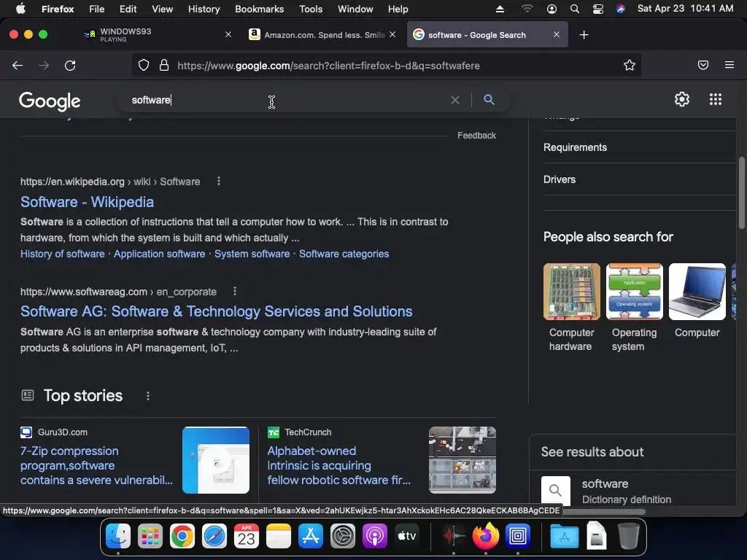747x560 pixels.
Task: Open Podcasts from the dock
Action: [375, 536]
